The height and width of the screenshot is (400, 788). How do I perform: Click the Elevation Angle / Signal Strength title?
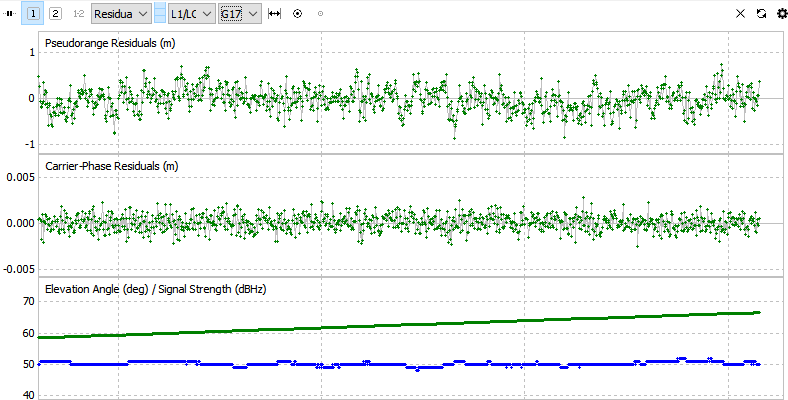pyautogui.click(x=156, y=289)
